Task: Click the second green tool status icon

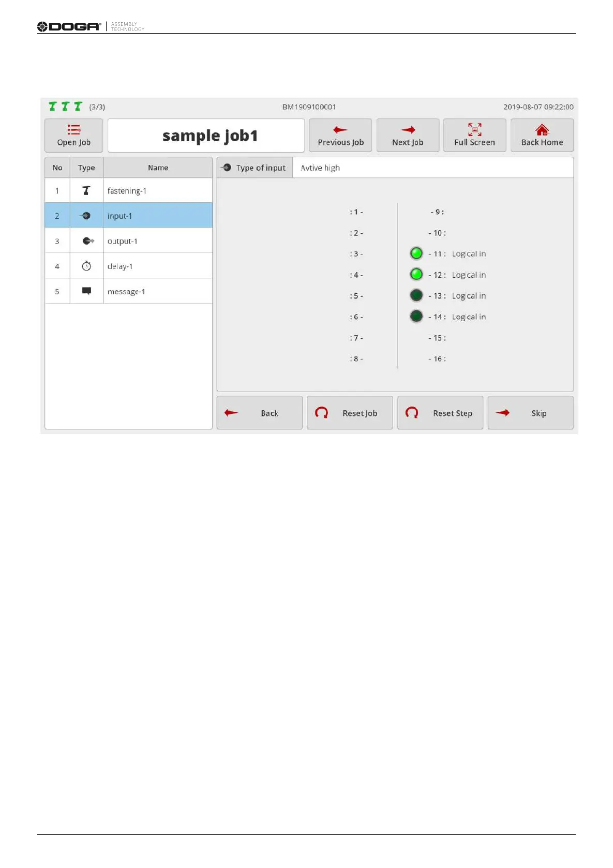Action: (x=65, y=107)
